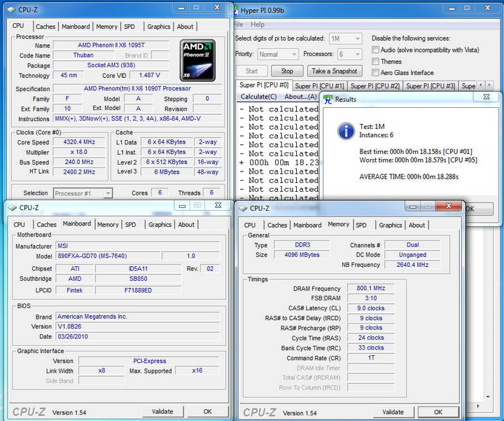The image size is (504, 421).
Task: Enable the Audio service checkbox
Action: 376,50
